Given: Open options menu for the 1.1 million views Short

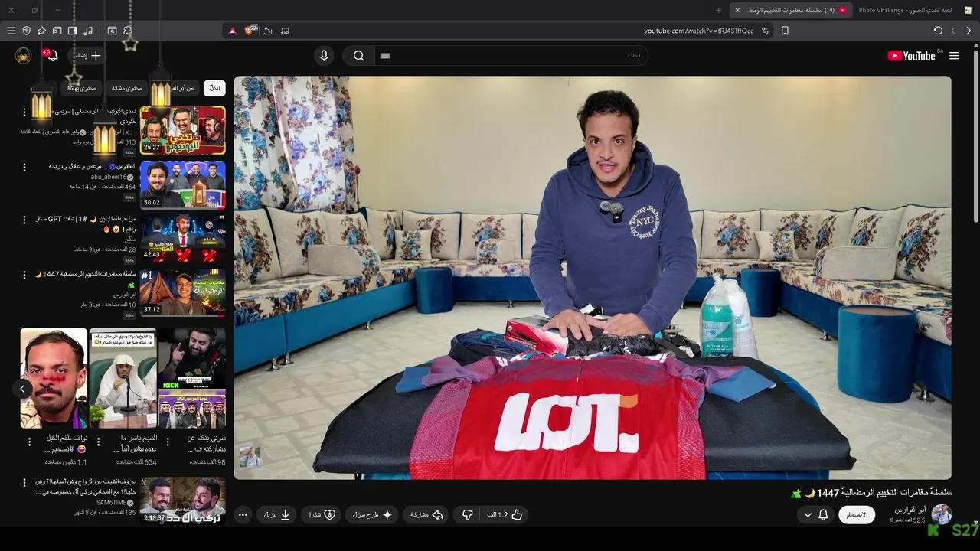Looking at the screenshot, I should 29,442.
